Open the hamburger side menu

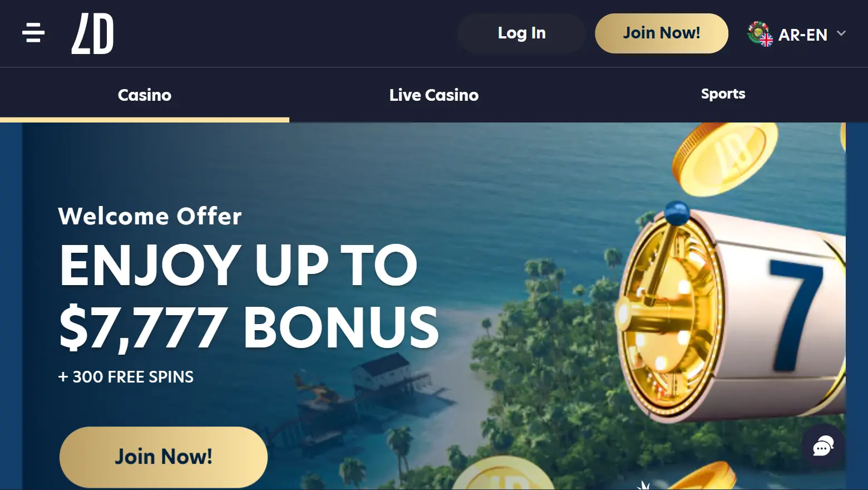[33, 33]
